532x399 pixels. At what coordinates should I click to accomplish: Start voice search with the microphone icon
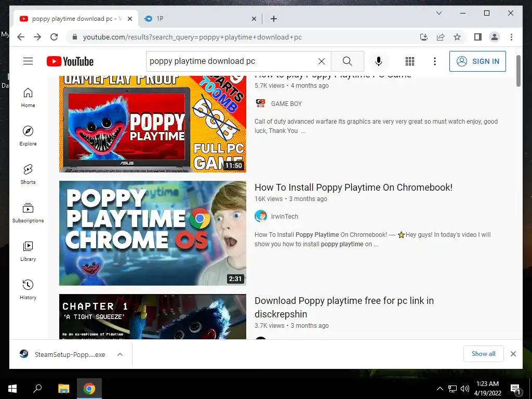click(x=379, y=61)
